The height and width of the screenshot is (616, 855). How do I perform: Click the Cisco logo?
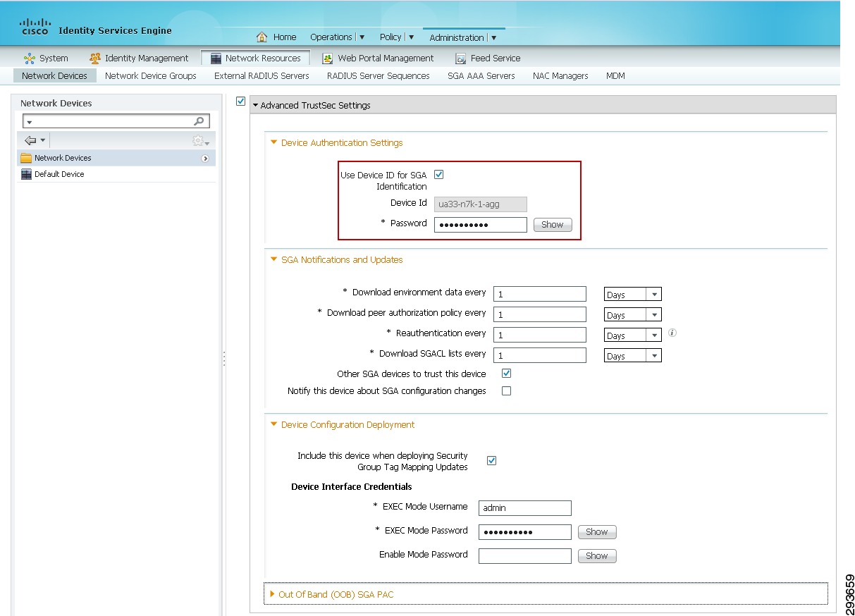pyautogui.click(x=35, y=27)
